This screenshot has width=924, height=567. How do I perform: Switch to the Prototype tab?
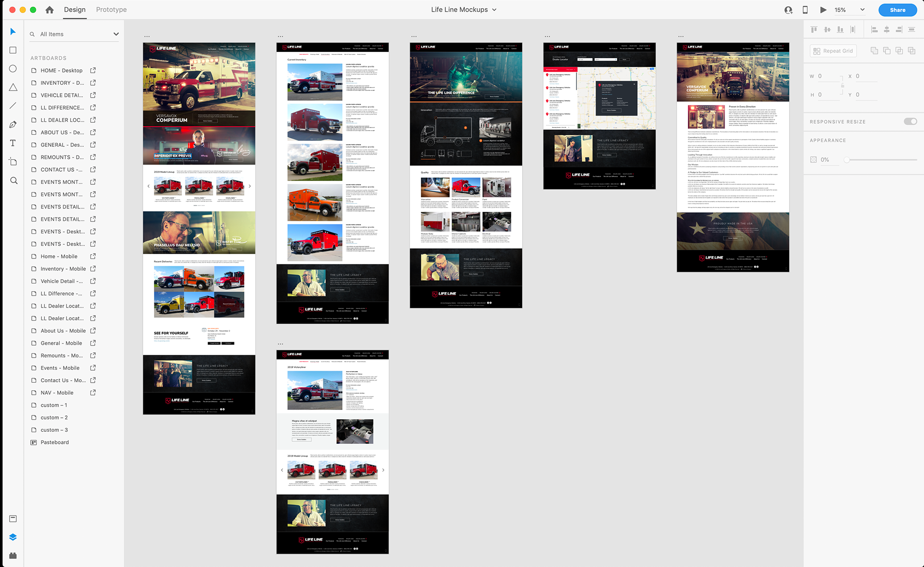pyautogui.click(x=111, y=10)
